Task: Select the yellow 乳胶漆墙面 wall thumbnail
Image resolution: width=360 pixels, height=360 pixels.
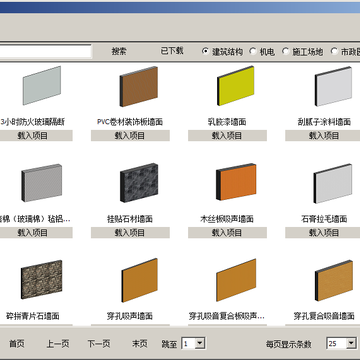Action: tap(236, 86)
